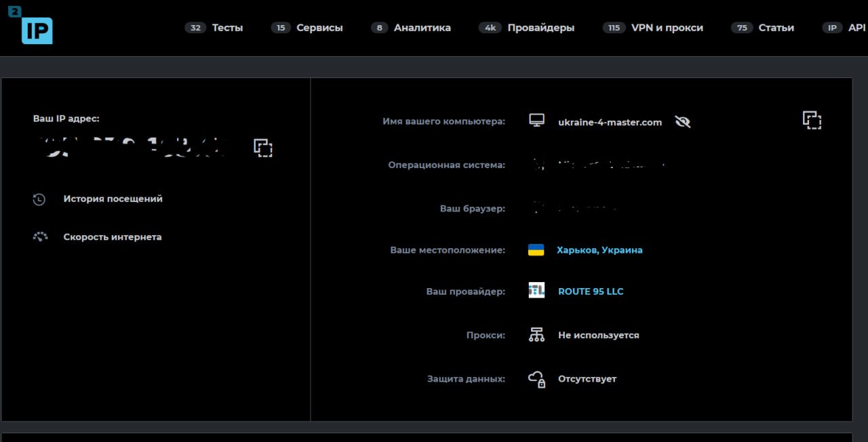Screen dimensions: 868x442
Task: Open the Тесты menu
Action: tap(227, 28)
